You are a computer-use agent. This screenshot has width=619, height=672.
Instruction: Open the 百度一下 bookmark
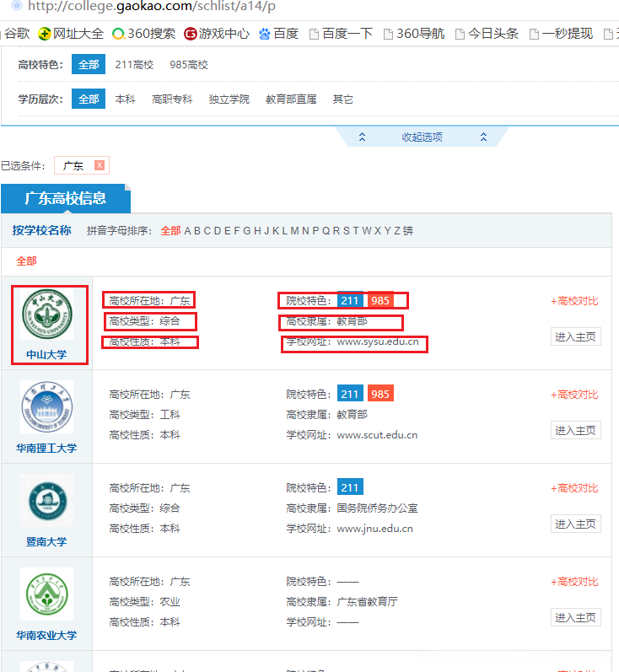coord(342,34)
